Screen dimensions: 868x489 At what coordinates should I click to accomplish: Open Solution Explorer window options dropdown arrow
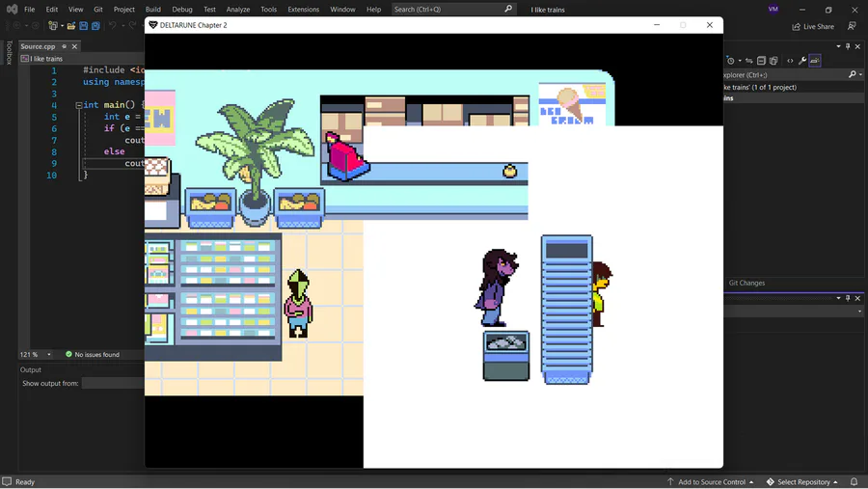tap(838, 46)
